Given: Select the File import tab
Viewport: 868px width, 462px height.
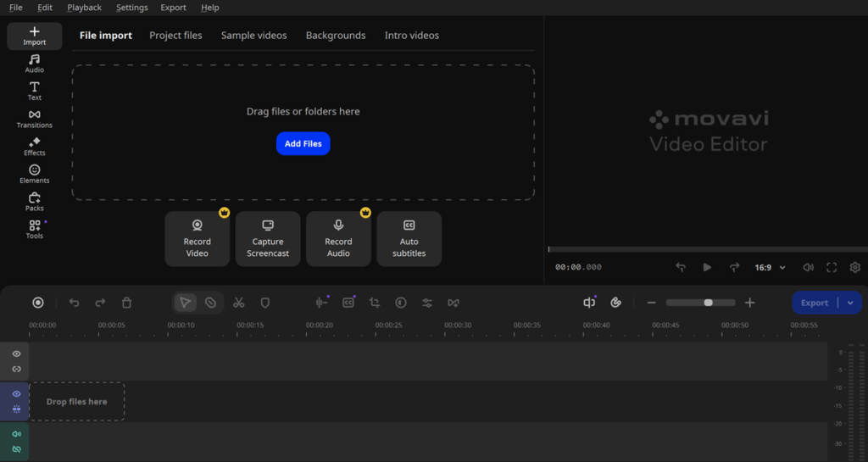Looking at the screenshot, I should click(x=106, y=35).
